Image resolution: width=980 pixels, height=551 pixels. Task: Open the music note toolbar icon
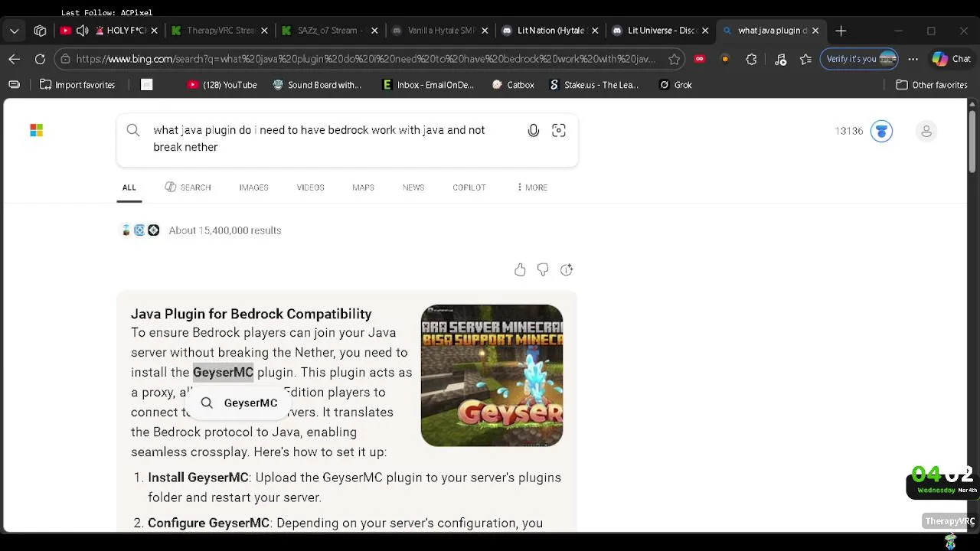point(780,59)
